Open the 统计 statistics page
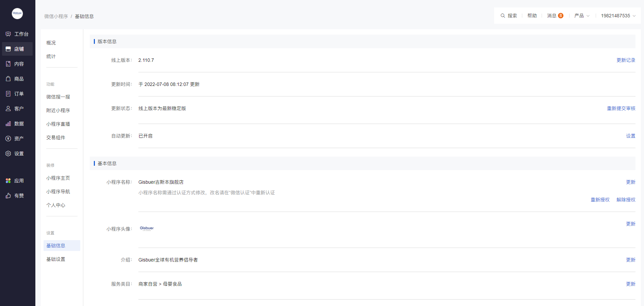 pos(51,56)
